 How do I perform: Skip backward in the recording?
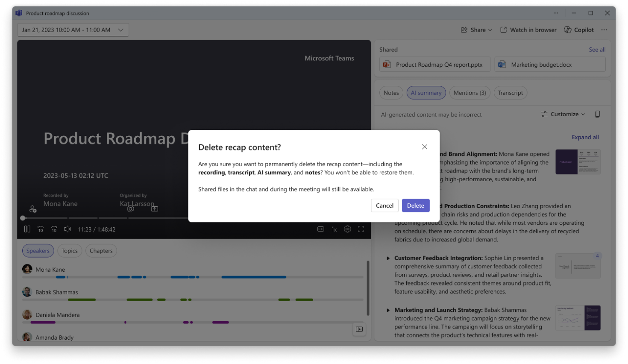click(41, 229)
